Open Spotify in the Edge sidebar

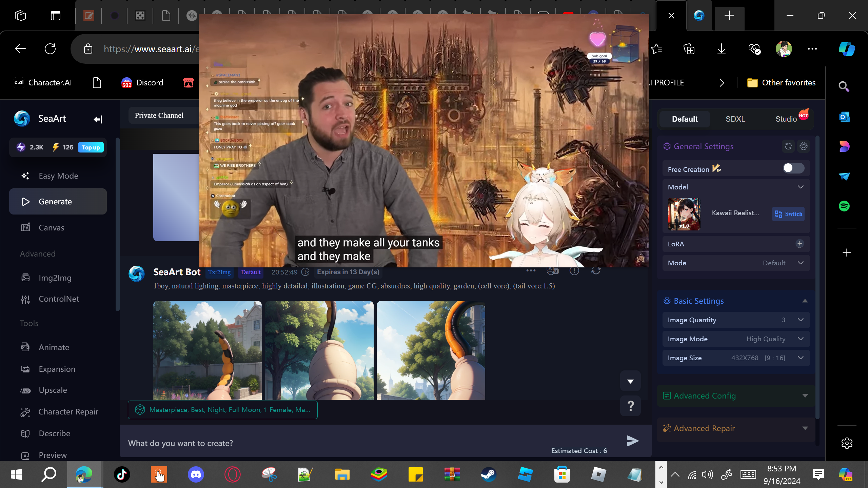pos(844,206)
